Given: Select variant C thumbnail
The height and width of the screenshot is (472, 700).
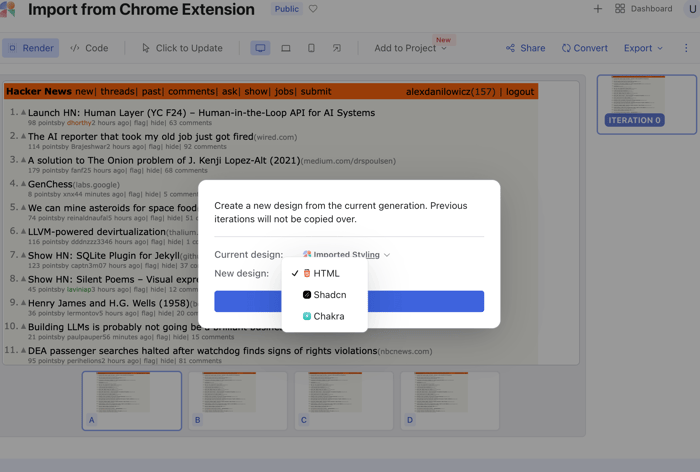Looking at the screenshot, I should pos(344,401).
